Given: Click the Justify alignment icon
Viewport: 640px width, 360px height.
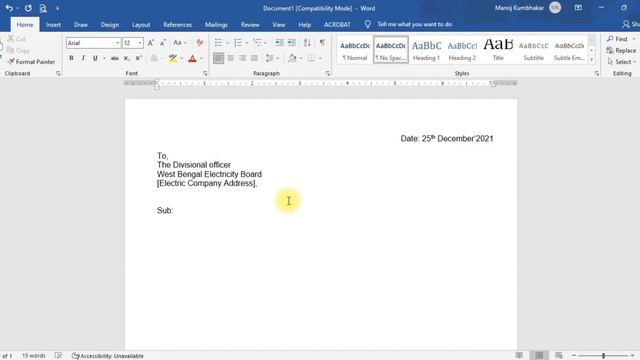Looking at the screenshot, I should 254,58.
